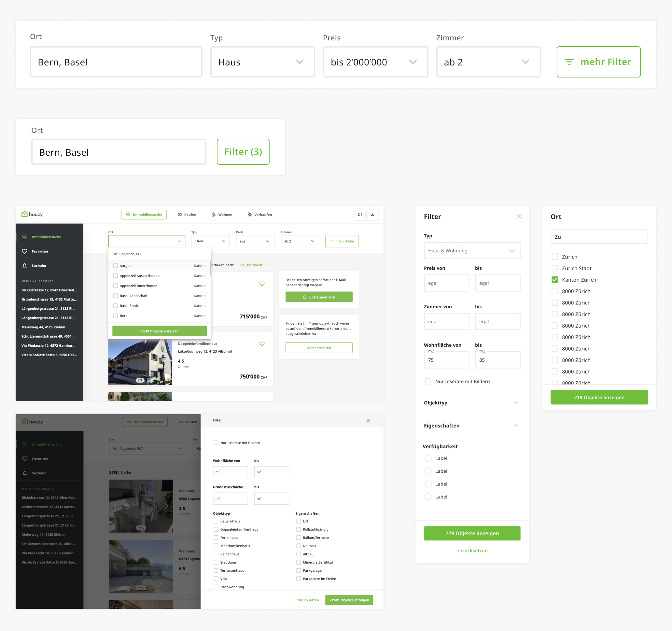Click 219 Objekte anzeigen button
Screen dimensions: 672x631
[x=599, y=398]
